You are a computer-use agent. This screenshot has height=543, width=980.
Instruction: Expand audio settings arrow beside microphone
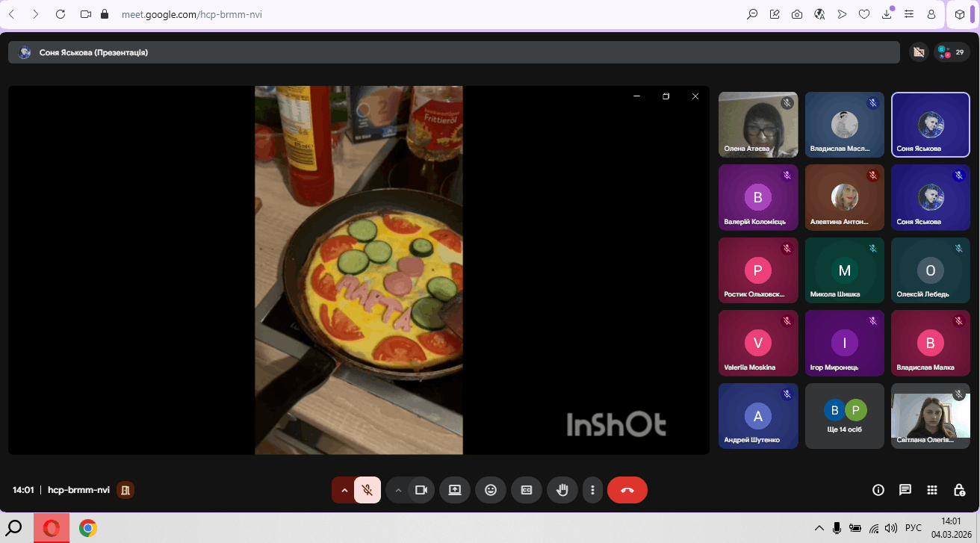click(344, 490)
